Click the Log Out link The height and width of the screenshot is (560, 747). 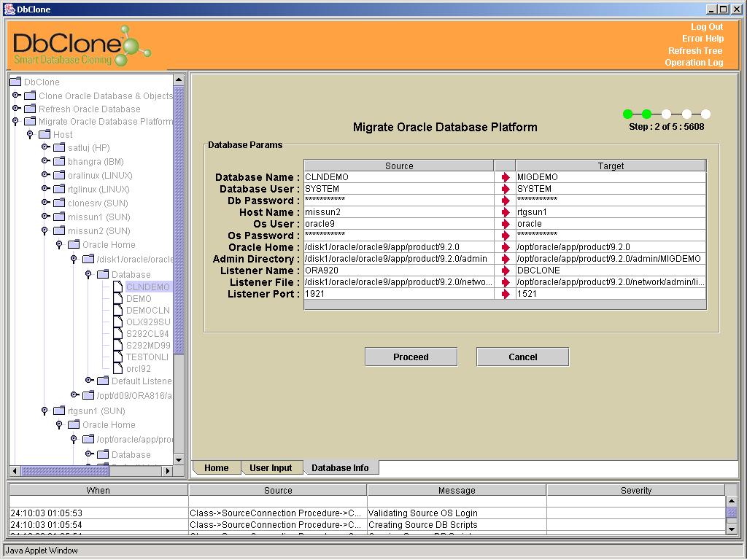point(707,27)
